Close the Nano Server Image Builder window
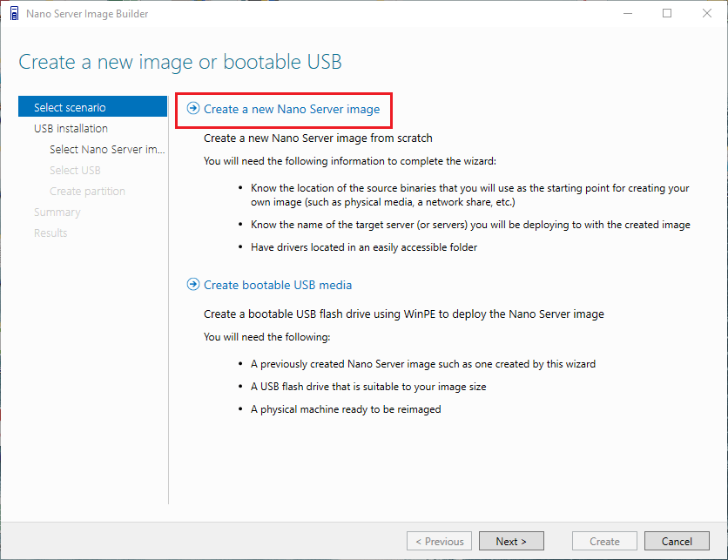 click(707, 14)
